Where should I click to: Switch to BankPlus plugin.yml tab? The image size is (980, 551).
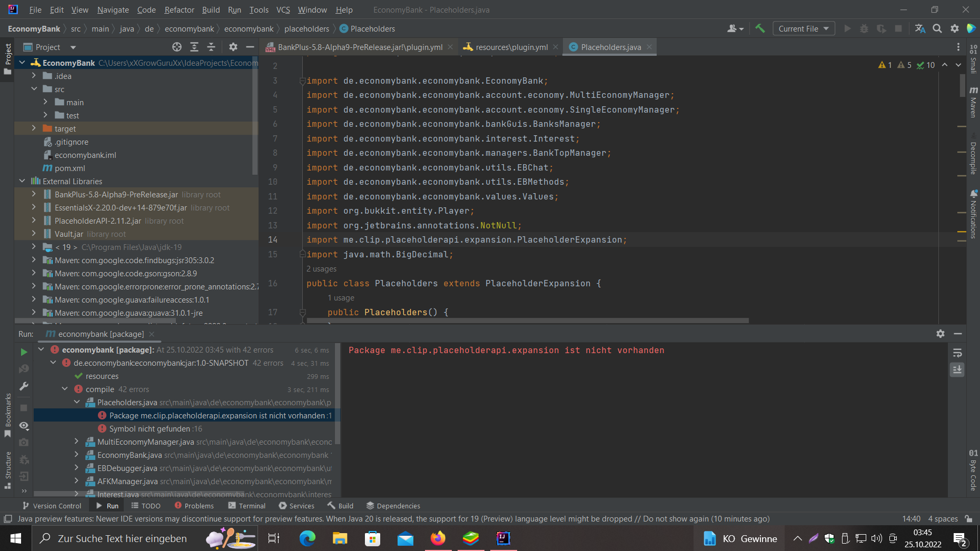(x=360, y=47)
